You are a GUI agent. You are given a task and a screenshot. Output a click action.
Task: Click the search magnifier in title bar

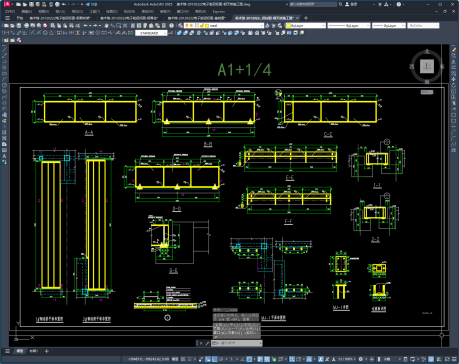click(341, 4)
